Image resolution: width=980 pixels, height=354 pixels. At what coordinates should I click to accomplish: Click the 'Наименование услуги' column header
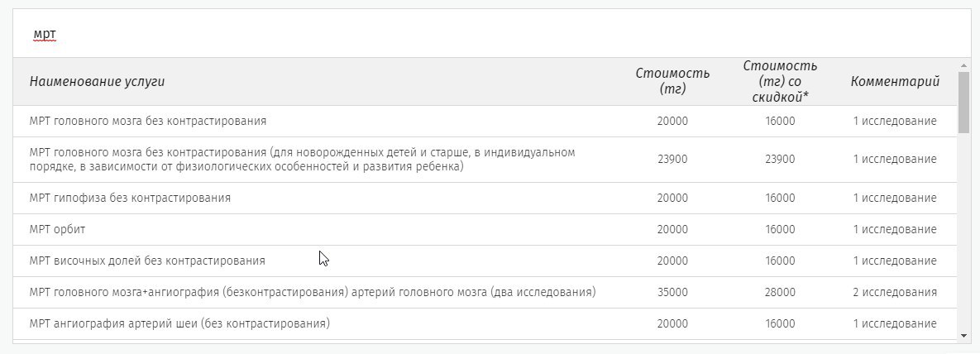97,81
